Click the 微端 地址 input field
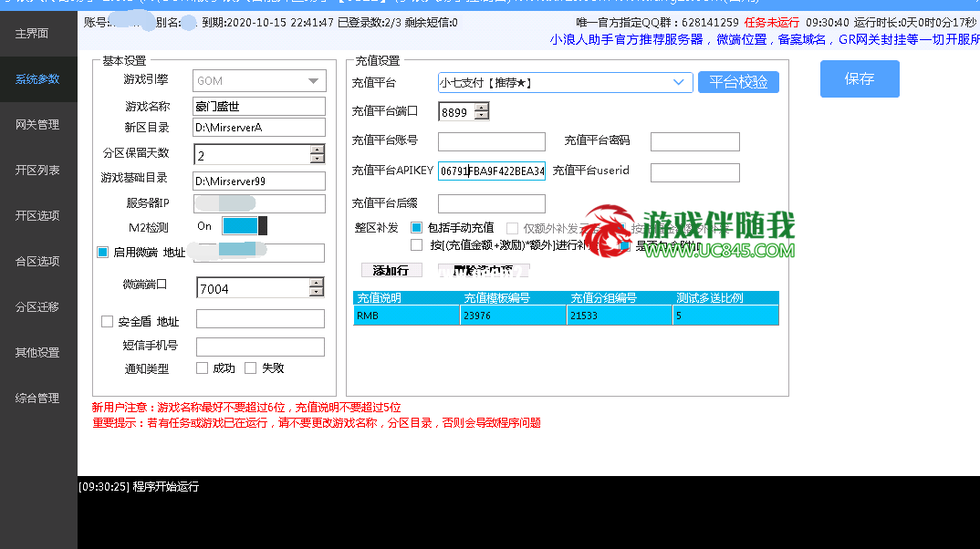 (259, 253)
